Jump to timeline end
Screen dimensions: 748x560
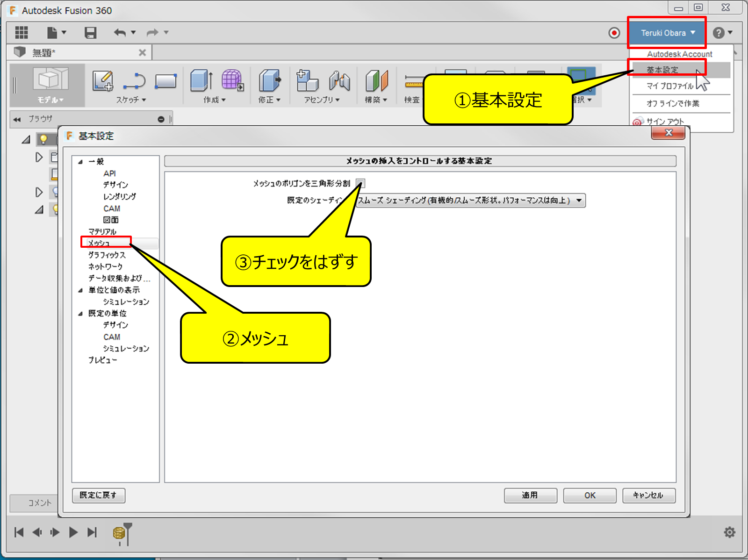pyautogui.click(x=92, y=532)
